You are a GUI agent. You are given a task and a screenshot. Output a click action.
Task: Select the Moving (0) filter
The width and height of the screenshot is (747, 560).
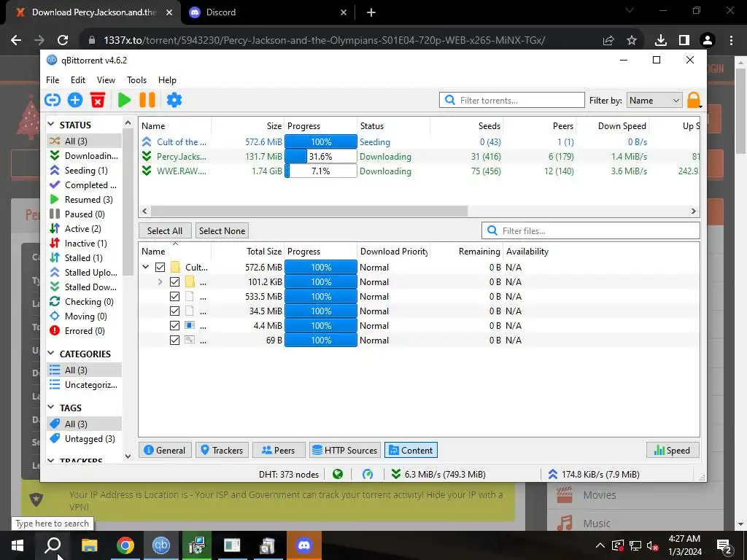85,316
